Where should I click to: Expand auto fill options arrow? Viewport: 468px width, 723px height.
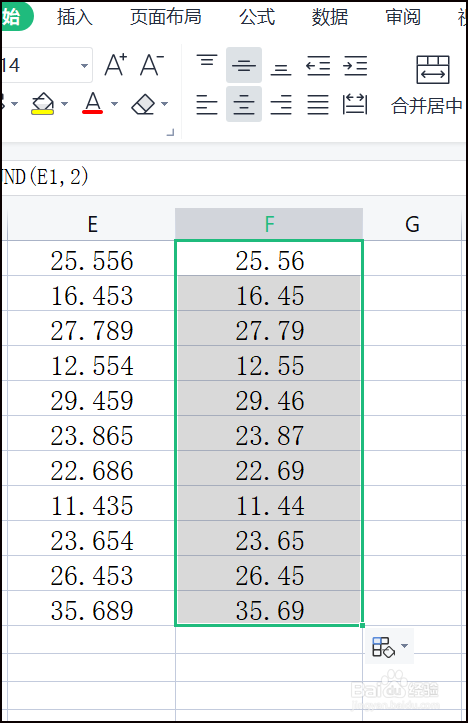(404, 646)
